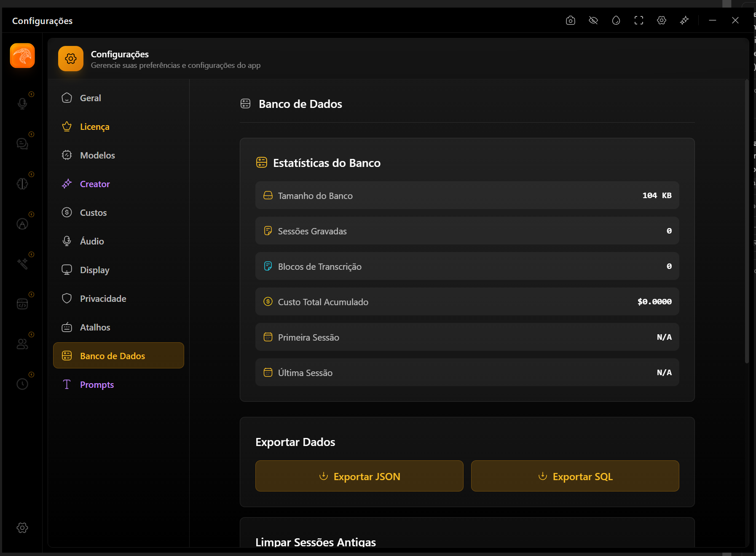Open the Creator settings category
Viewport: 756px width, 556px height.
coord(118,184)
